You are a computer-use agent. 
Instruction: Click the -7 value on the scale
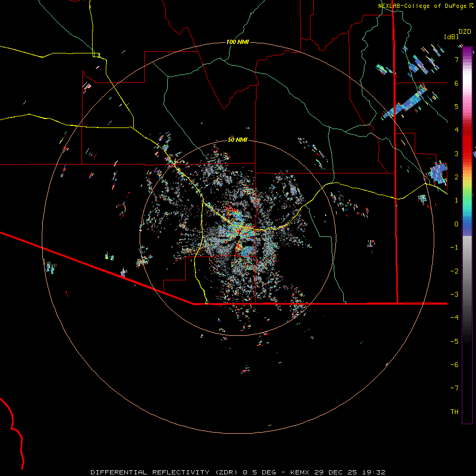coord(454,388)
